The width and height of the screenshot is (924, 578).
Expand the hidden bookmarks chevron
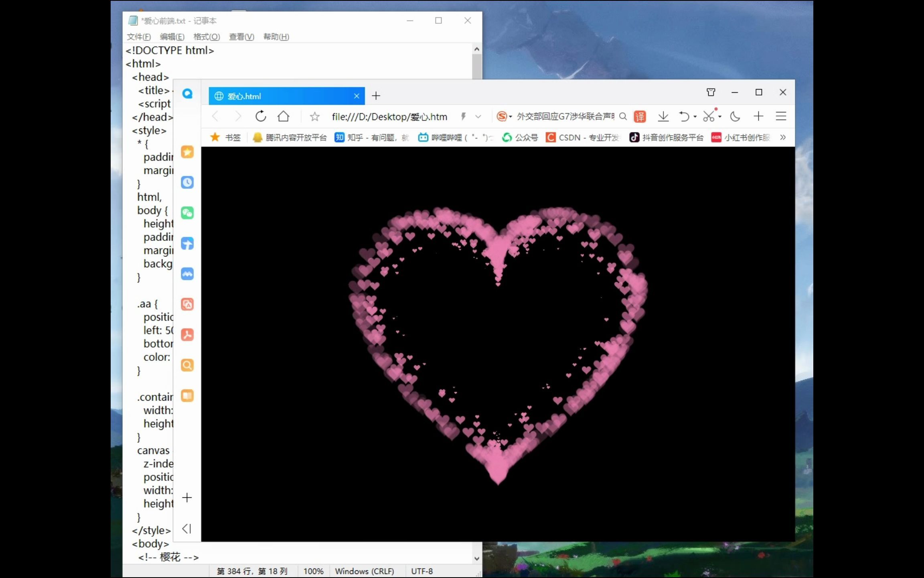[782, 137]
